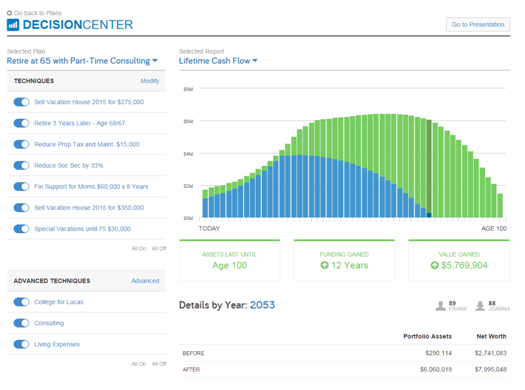Switch off the Consulting advanced technique
Screen dimensions: 525x390
(x=21, y=323)
